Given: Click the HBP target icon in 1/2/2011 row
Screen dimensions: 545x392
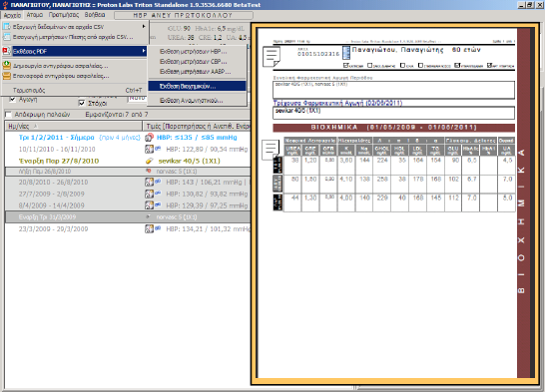Looking at the screenshot, I should (x=149, y=138).
